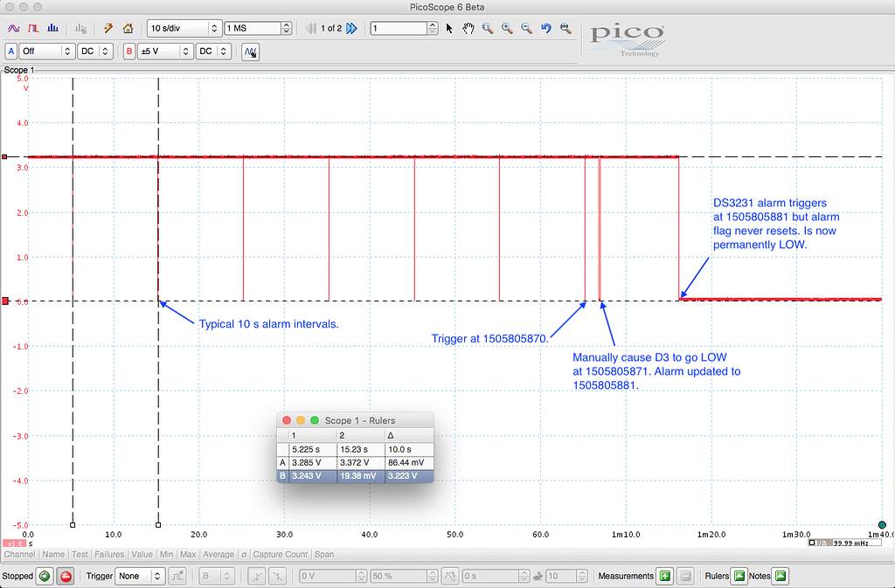Image resolution: width=895 pixels, height=588 pixels.
Task: Open the timebase dropdown showing 10 s/div
Action: [179, 28]
